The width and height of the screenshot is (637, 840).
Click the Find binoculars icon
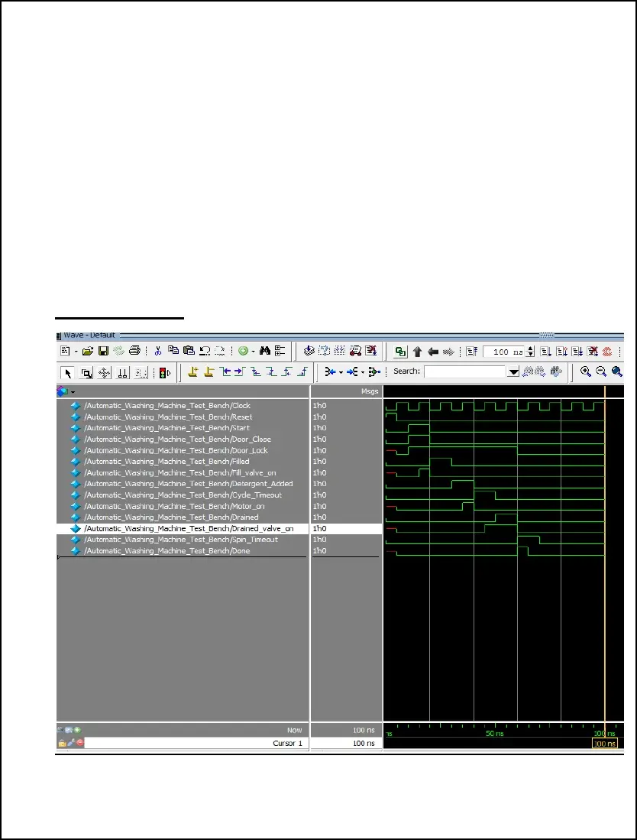click(x=264, y=352)
